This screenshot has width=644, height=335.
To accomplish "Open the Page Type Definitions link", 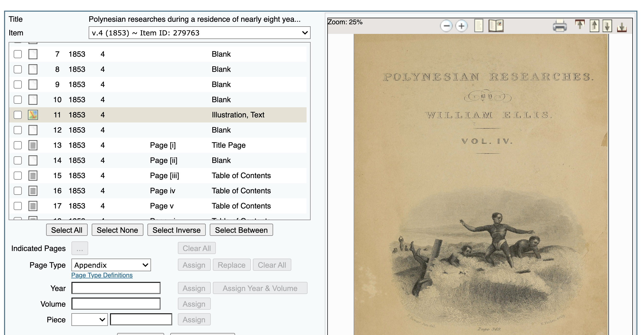I will click(x=102, y=275).
